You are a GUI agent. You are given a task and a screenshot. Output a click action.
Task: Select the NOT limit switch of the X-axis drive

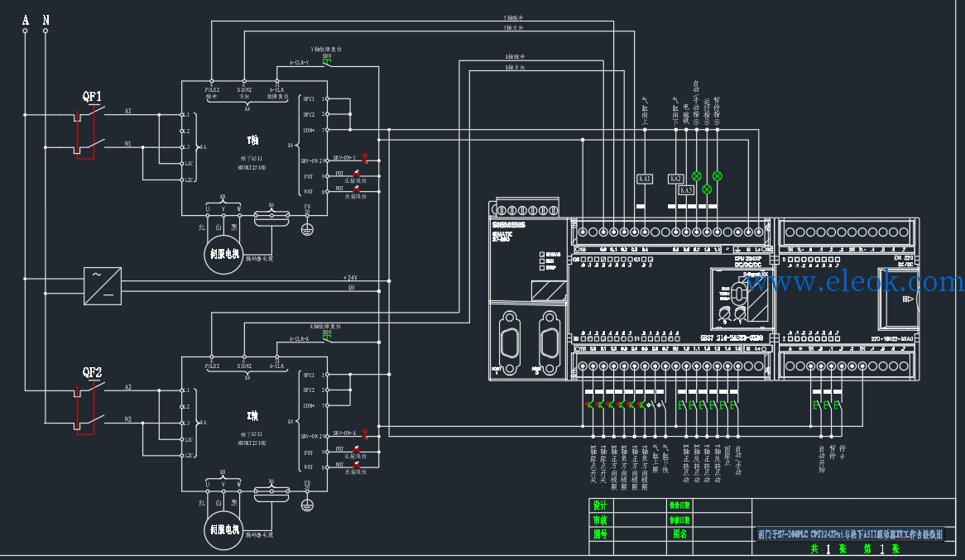pyautogui.click(x=357, y=465)
